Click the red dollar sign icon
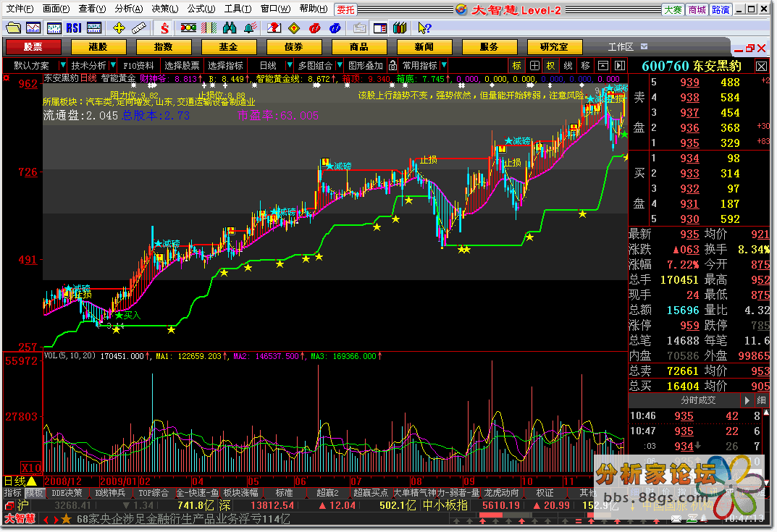This screenshot has width=777, height=532. 164,28
